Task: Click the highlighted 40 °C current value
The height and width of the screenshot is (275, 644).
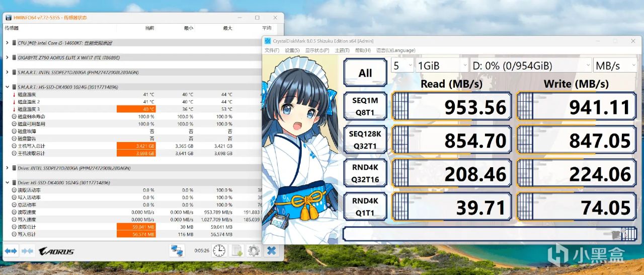Action: (x=136, y=109)
